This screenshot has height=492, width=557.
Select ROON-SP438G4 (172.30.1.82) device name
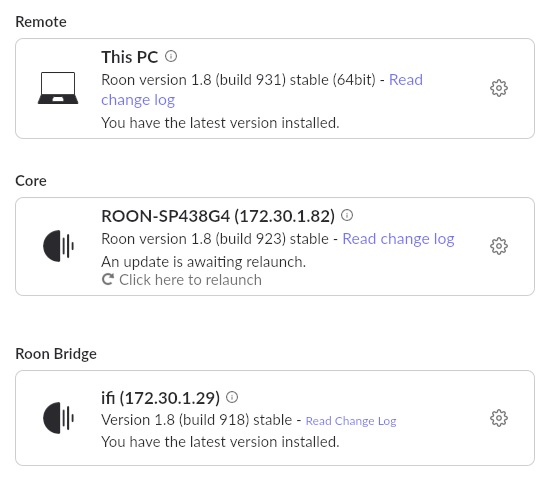(218, 216)
